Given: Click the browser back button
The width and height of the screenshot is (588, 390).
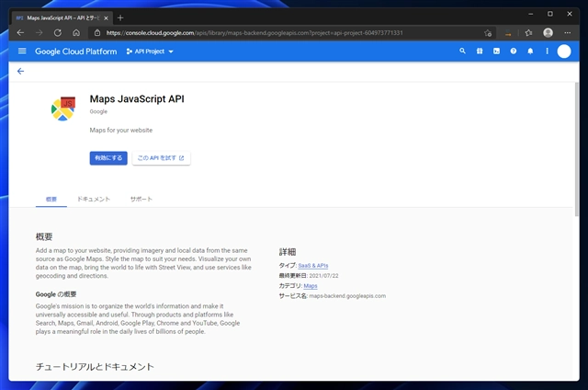Looking at the screenshot, I should click(x=20, y=33).
